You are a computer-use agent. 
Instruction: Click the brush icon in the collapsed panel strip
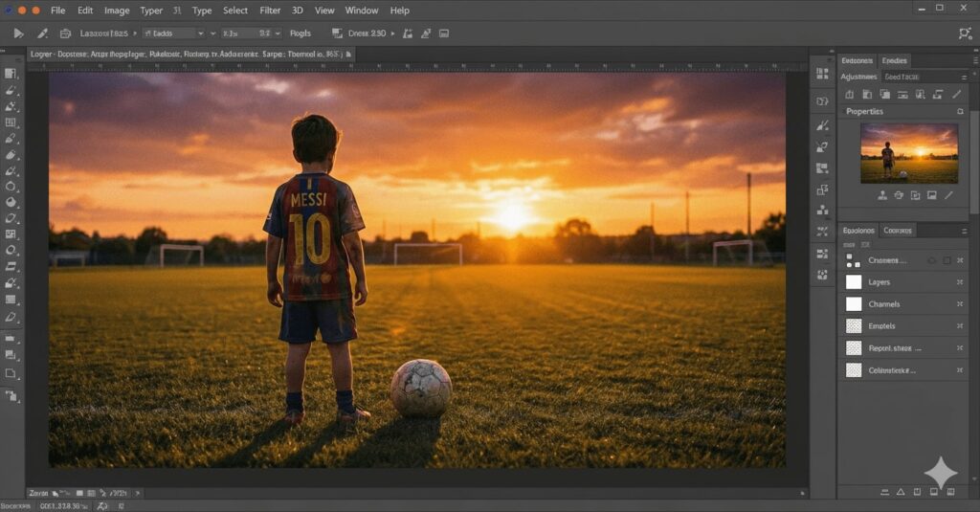tap(822, 125)
